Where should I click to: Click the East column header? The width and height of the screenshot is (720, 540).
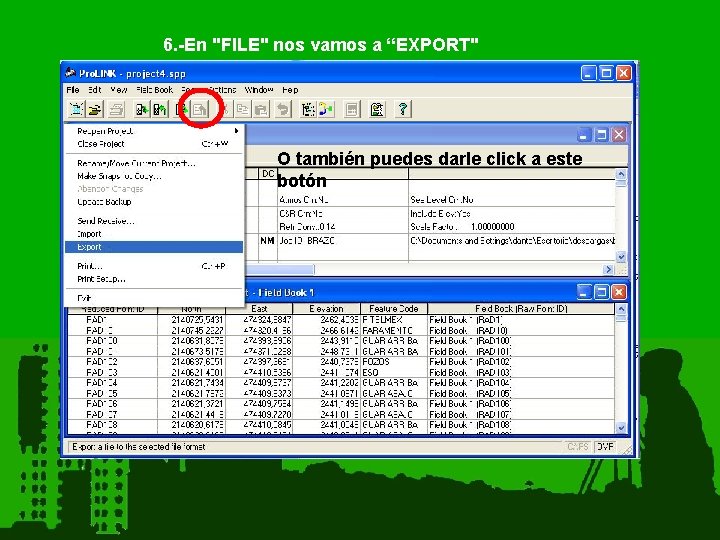click(x=259, y=309)
